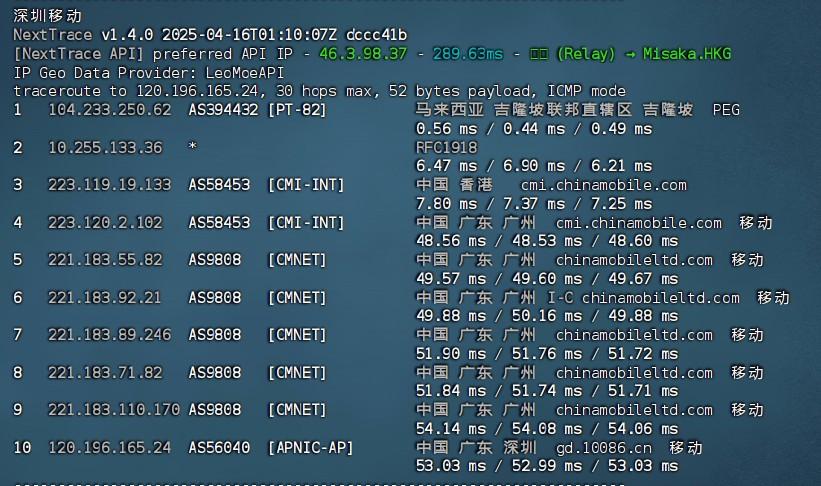821x486 pixels.
Task: Click hop 10 IP 120.196.165.24
Action: click(x=109, y=448)
